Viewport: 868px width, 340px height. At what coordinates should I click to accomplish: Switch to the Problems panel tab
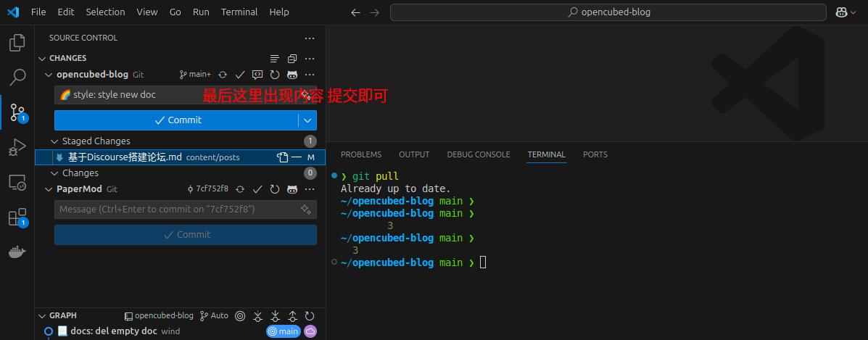tap(360, 154)
